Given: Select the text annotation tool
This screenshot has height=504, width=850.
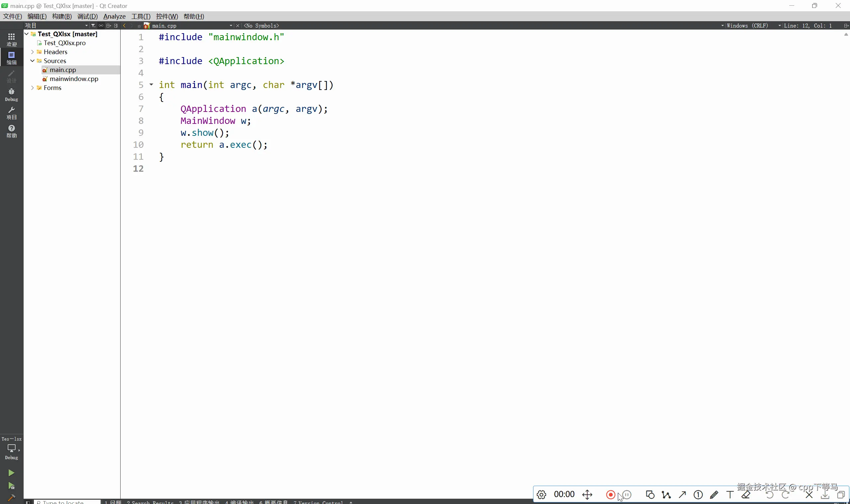Looking at the screenshot, I should pos(730,494).
